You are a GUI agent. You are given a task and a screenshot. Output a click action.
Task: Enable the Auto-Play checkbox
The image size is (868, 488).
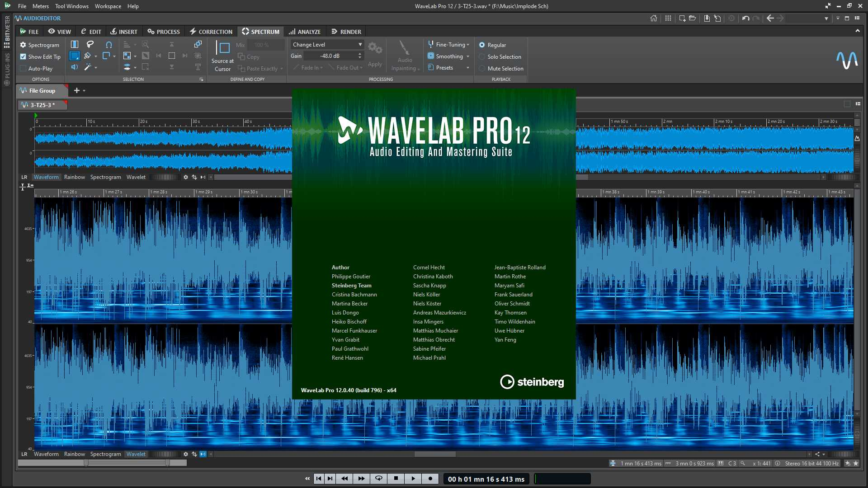(x=23, y=69)
